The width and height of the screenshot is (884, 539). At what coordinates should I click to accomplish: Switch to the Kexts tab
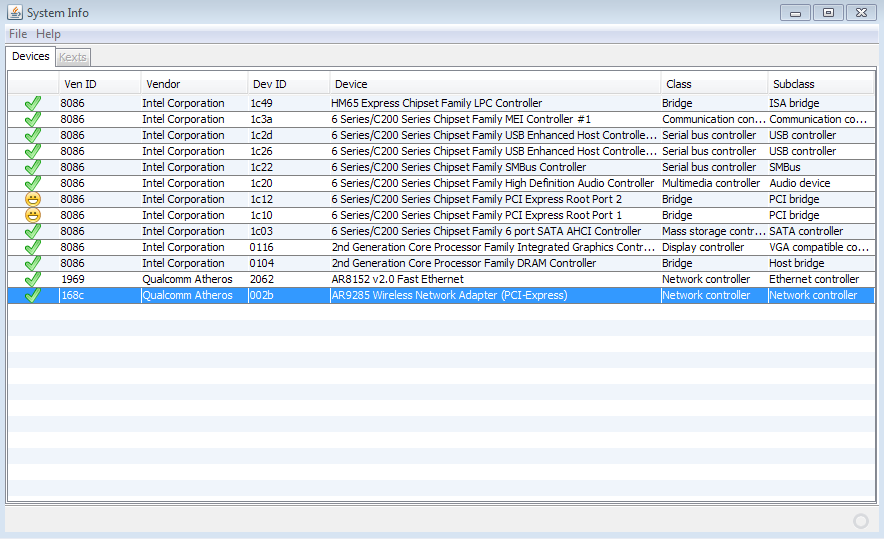click(x=73, y=57)
